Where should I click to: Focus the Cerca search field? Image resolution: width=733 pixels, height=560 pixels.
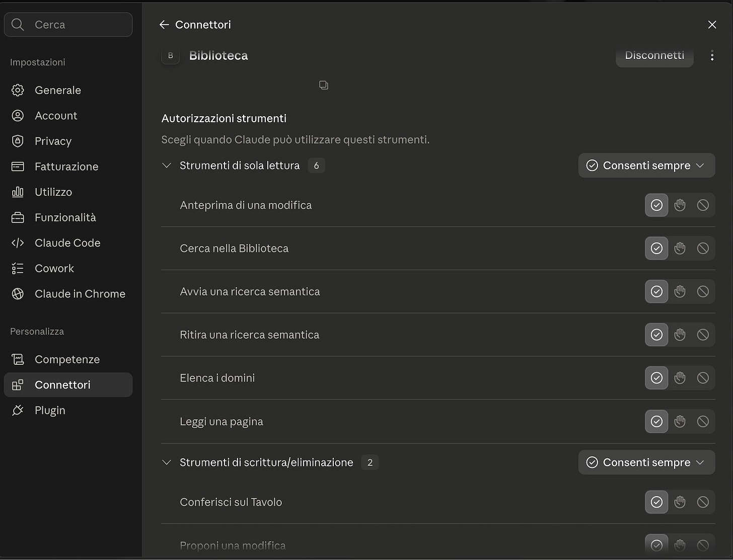tap(68, 25)
